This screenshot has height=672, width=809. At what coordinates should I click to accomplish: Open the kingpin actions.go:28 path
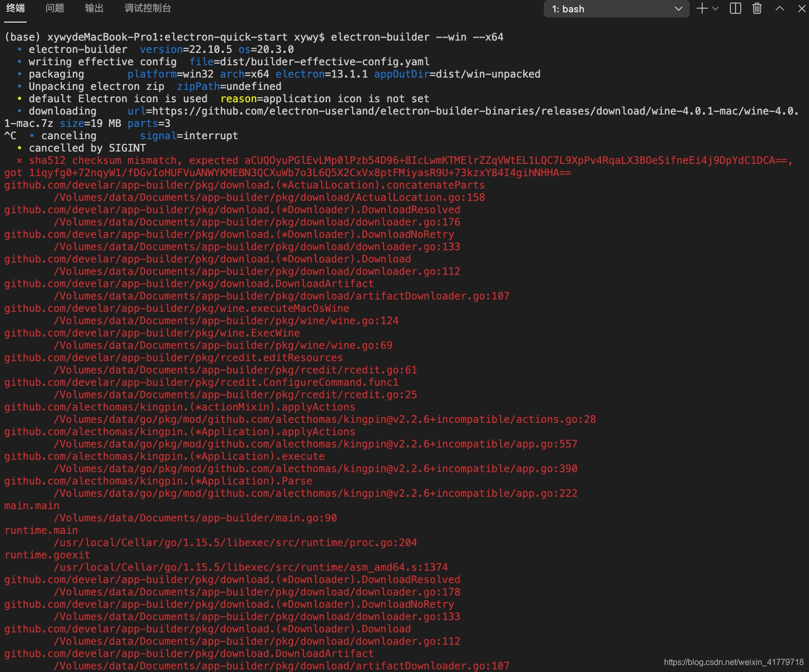(x=325, y=419)
